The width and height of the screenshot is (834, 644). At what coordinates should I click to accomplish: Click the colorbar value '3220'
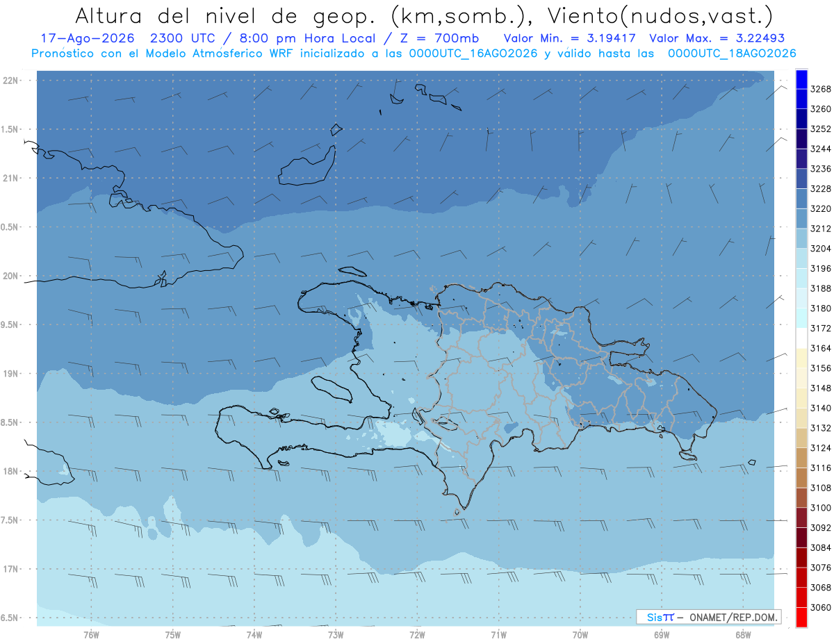821,208
